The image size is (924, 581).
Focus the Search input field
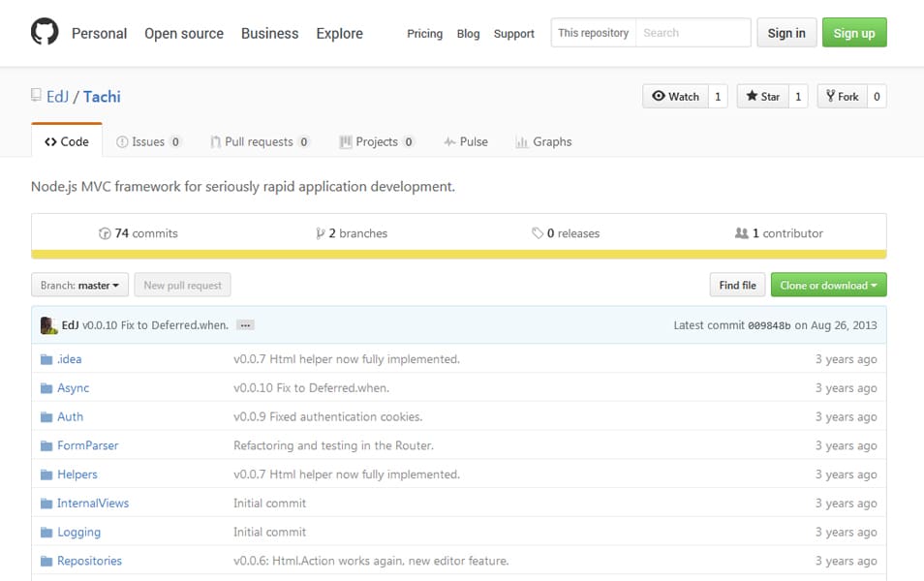point(693,32)
